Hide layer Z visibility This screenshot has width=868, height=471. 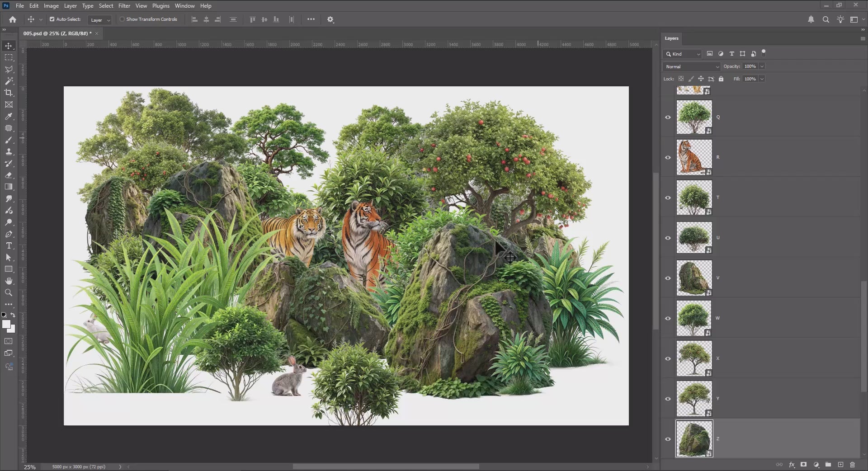pyautogui.click(x=668, y=439)
